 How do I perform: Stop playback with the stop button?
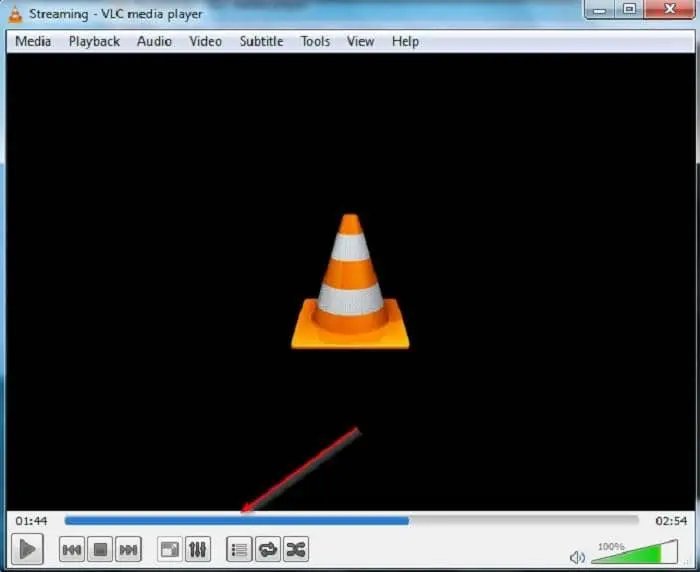click(x=100, y=549)
